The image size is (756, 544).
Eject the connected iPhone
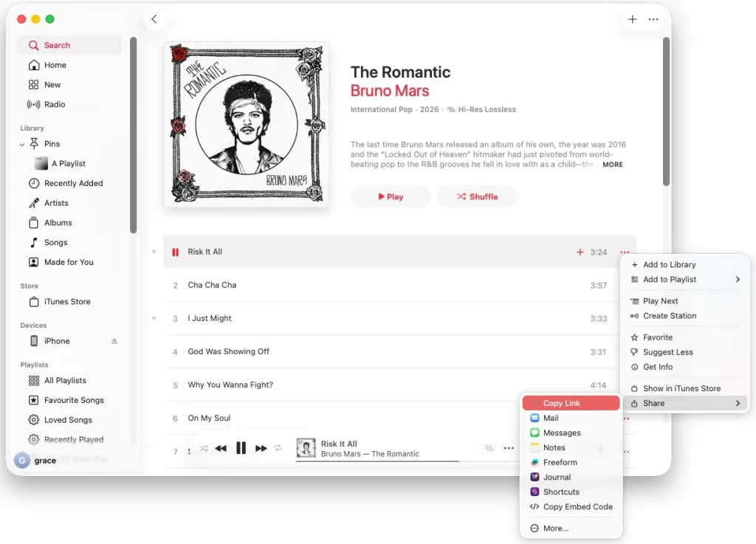coord(114,341)
